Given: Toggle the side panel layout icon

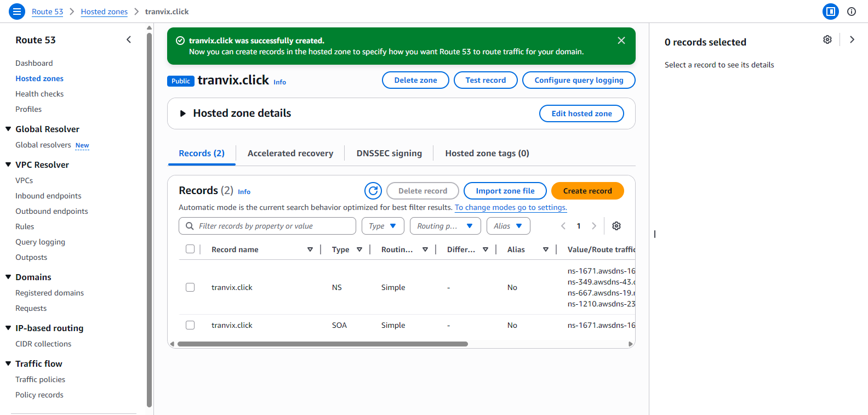Looking at the screenshot, I should [831, 12].
